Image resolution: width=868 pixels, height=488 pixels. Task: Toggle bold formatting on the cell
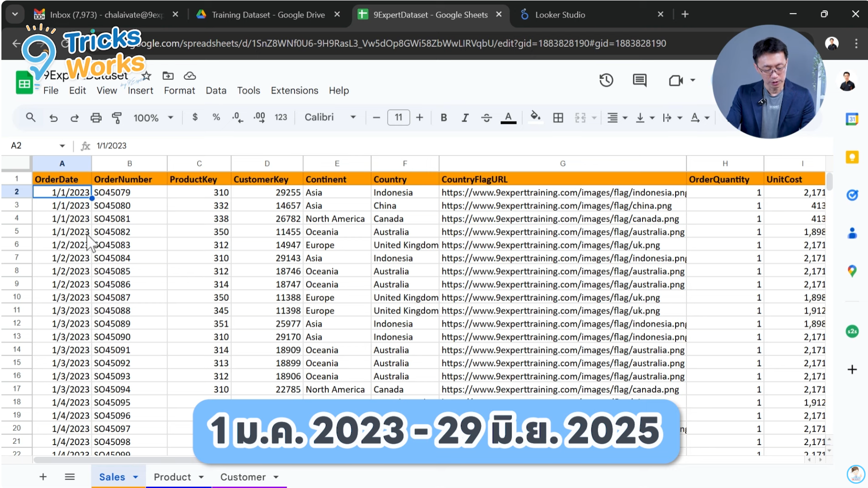point(443,118)
